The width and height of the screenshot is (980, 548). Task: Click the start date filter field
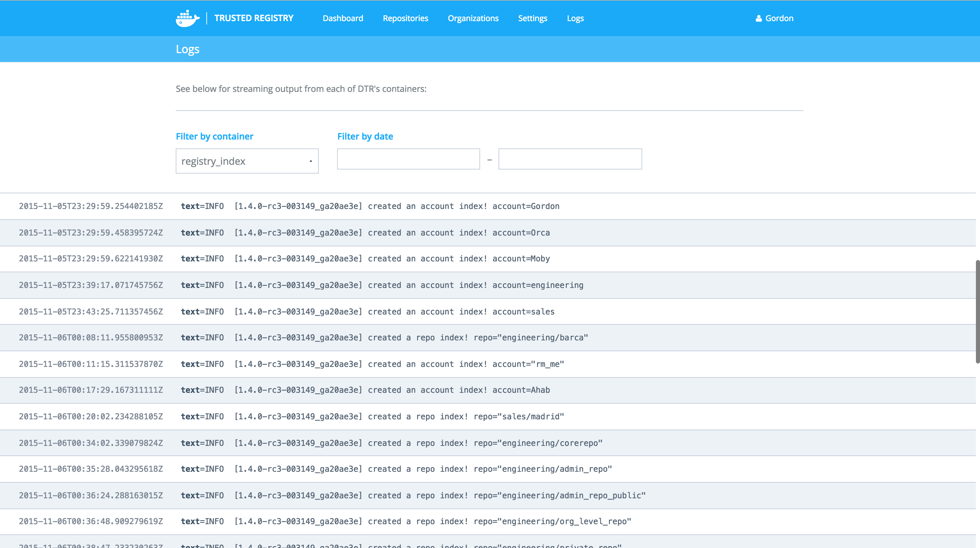(408, 159)
